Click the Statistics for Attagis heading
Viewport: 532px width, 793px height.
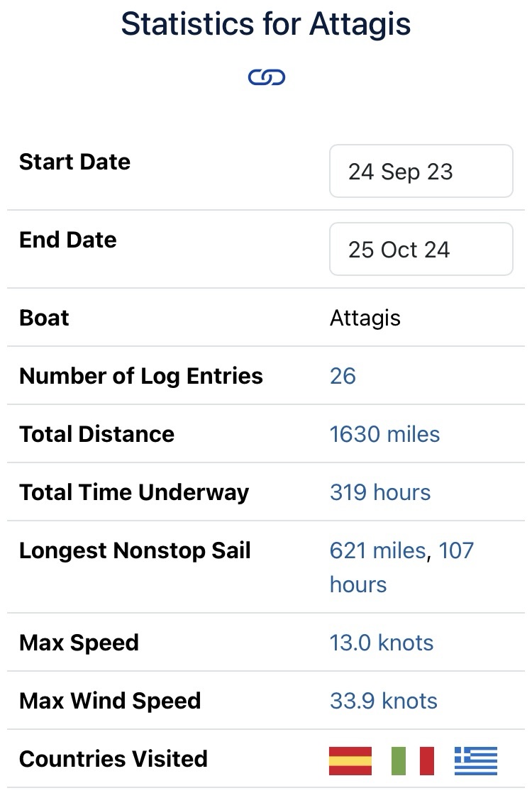tap(266, 24)
